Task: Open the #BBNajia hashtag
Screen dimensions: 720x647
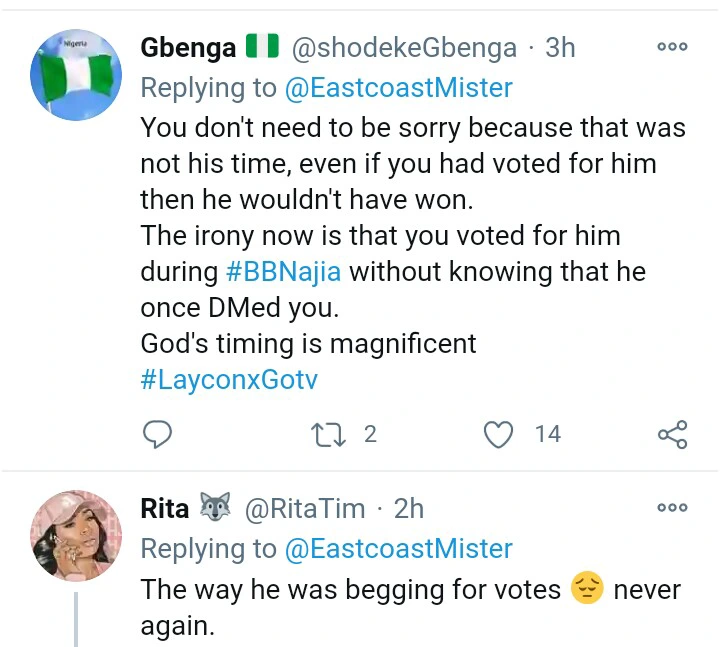Action: (x=283, y=271)
